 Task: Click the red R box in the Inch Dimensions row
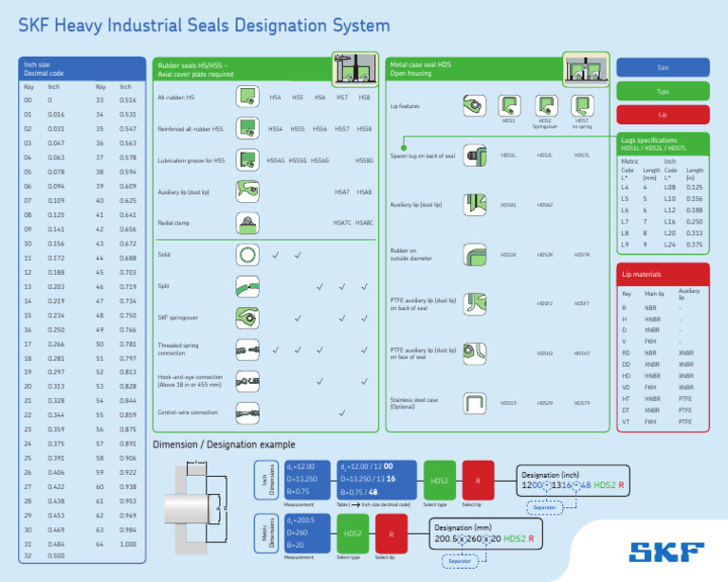478,481
